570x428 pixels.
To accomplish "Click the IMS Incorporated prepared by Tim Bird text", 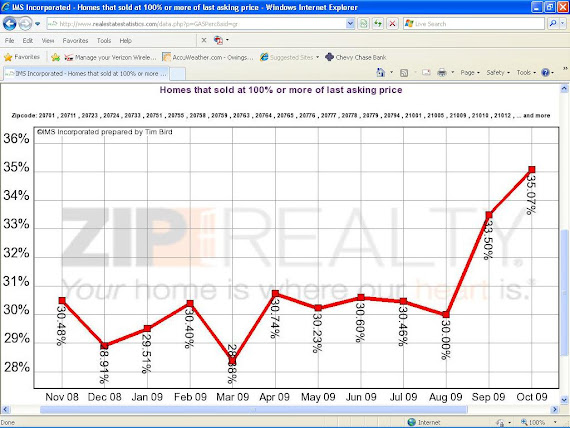I will click(105, 132).
